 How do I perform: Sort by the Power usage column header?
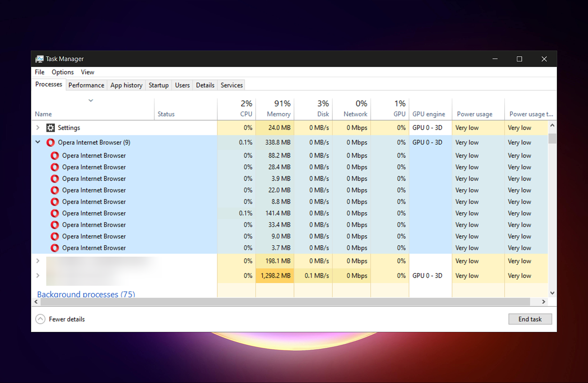pos(478,109)
